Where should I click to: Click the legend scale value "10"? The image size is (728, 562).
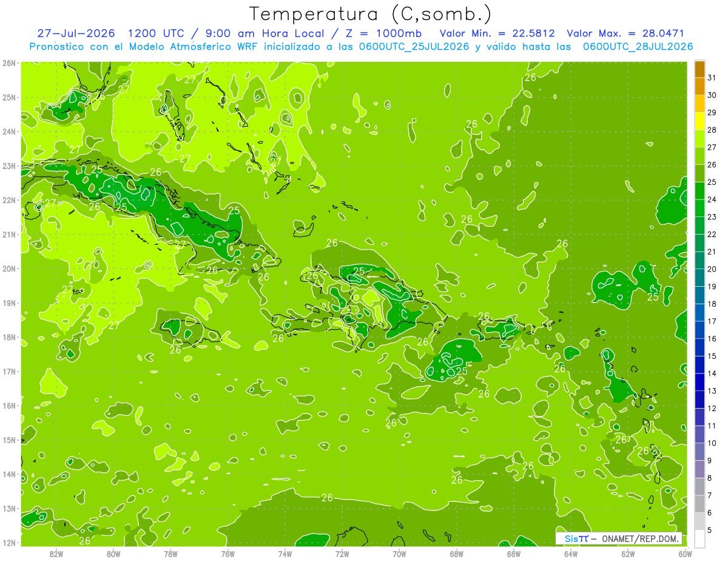coord(712,443)
